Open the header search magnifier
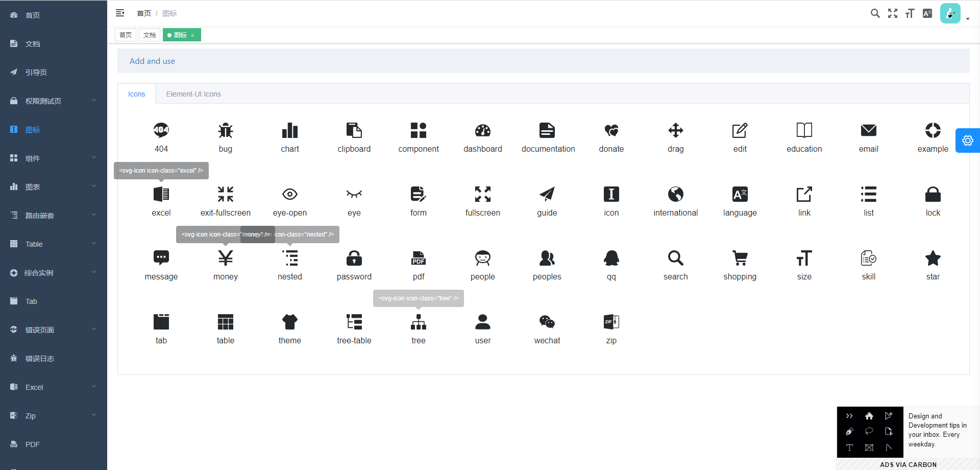 point(875,13)
